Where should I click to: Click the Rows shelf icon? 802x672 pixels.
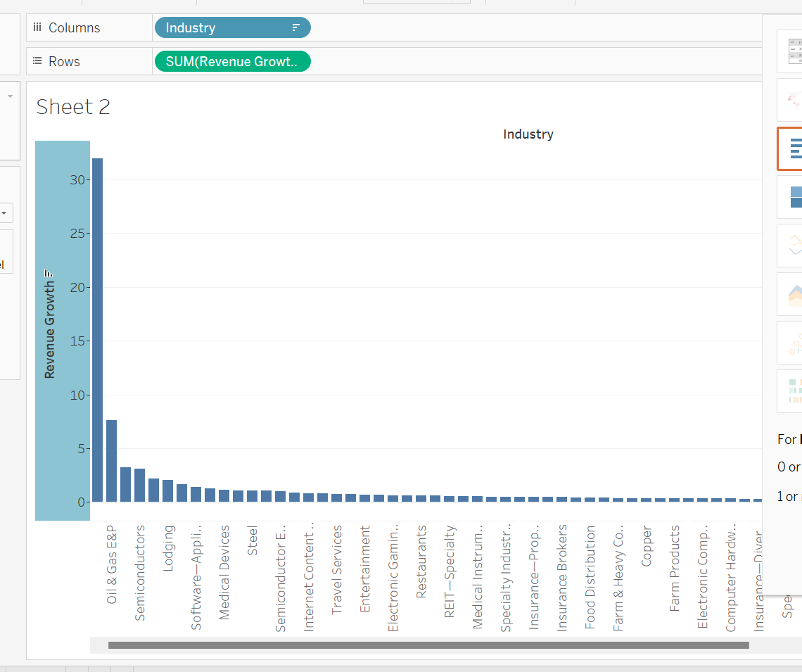click(x=37, y=62)
